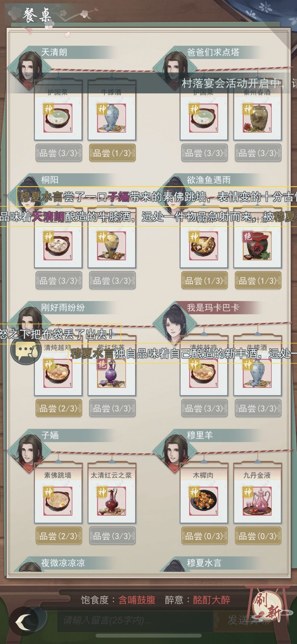Select 桐阳's yellow wine vase icon

coord(112,246)
